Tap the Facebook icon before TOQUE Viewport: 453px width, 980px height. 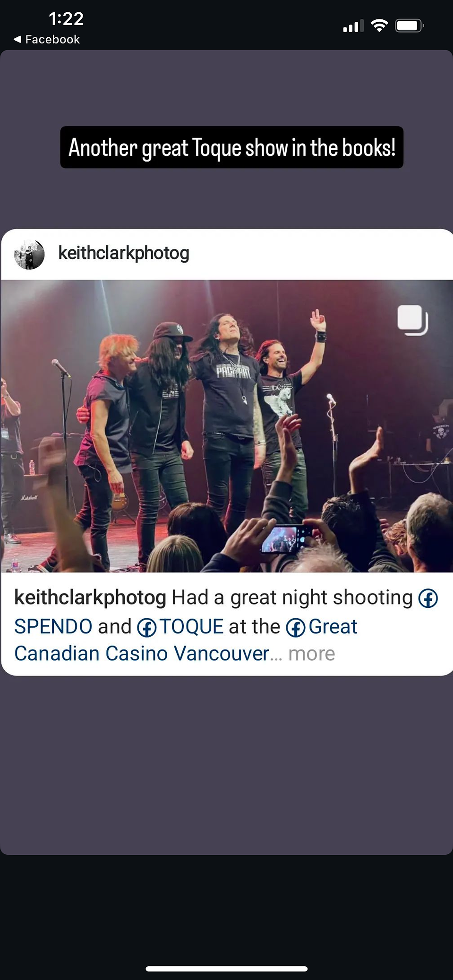pyautogui.click(x=146, y=628)
